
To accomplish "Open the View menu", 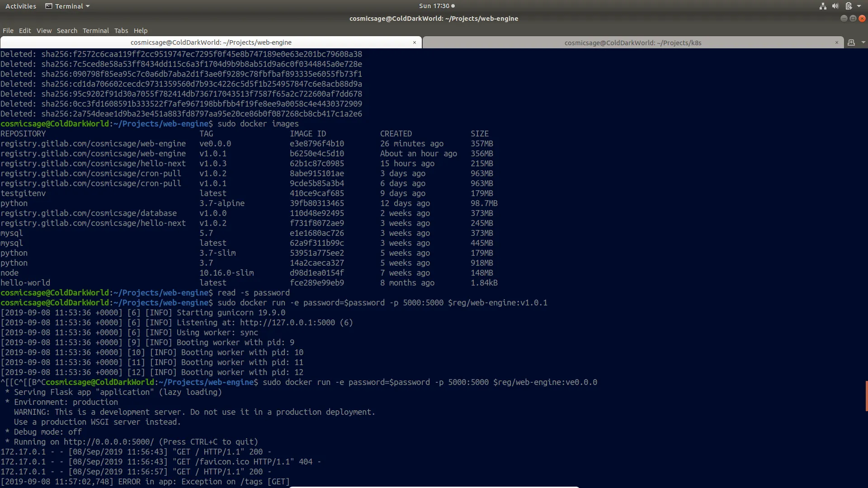I will click(44, 31).
